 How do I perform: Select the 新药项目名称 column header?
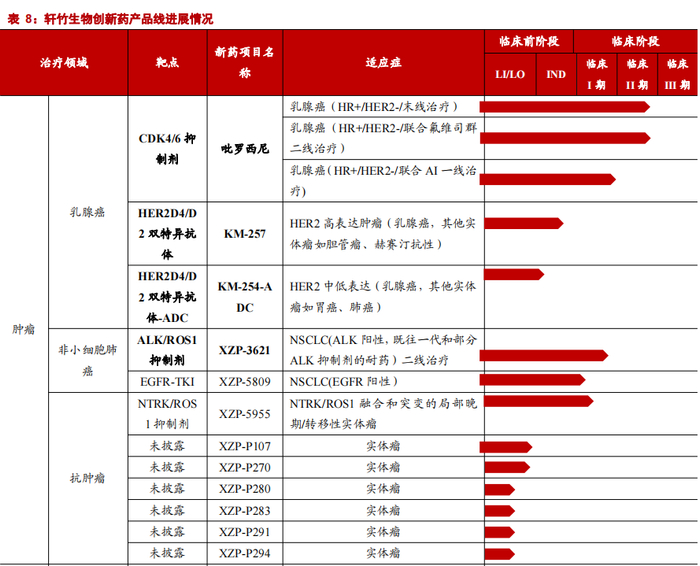245,62
